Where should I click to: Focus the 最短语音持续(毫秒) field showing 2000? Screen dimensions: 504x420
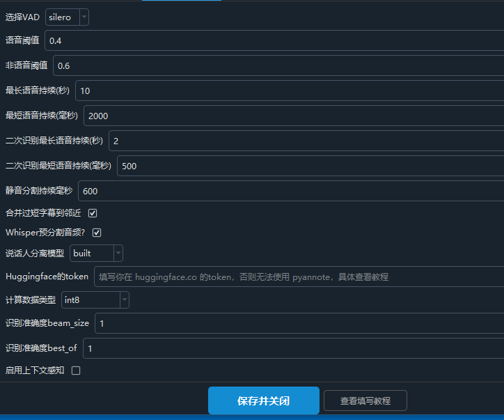294,116
